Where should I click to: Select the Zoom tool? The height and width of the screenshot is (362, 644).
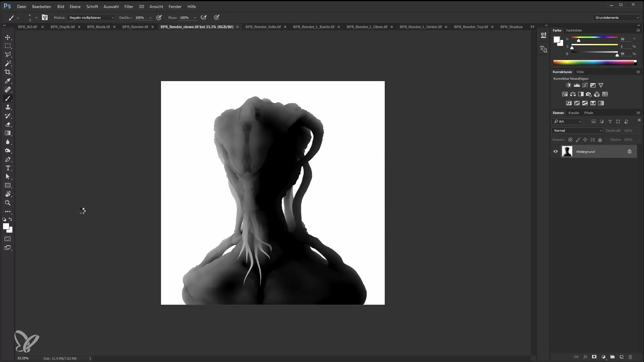coord(7,203)
